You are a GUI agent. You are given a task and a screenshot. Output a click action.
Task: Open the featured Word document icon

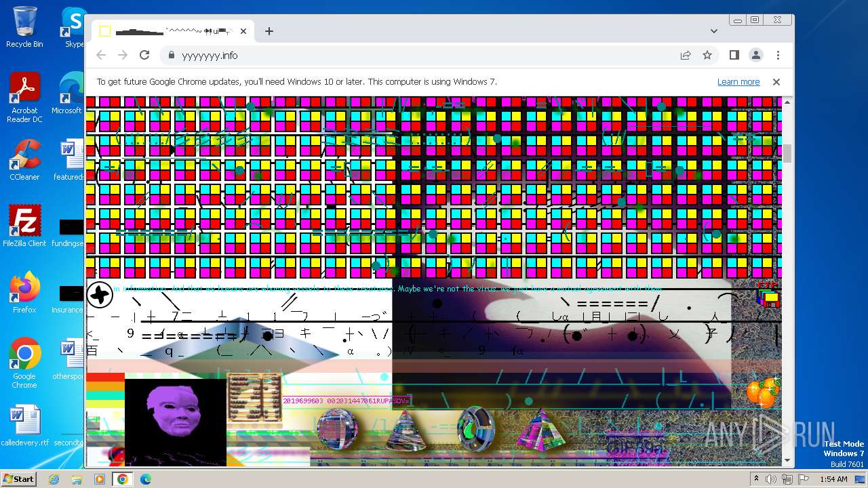(x=70, y=160)
